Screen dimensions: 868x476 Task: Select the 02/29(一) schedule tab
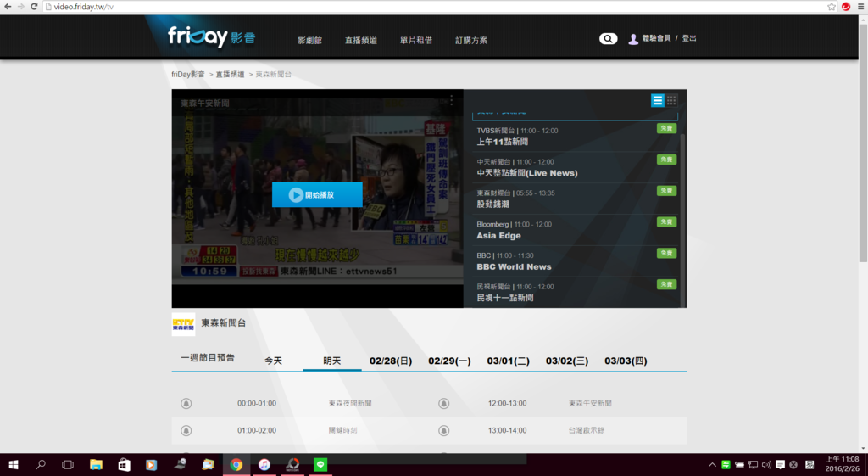[449, 361]
